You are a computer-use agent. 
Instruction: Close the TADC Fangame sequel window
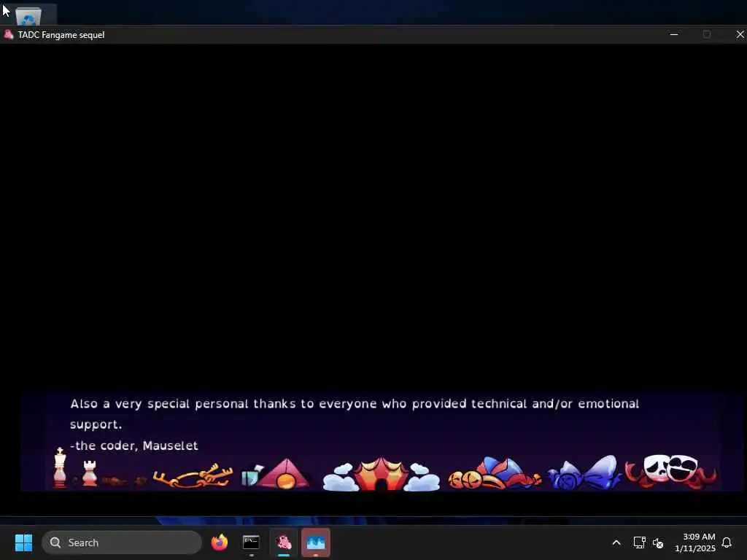[x=740, y=34]
